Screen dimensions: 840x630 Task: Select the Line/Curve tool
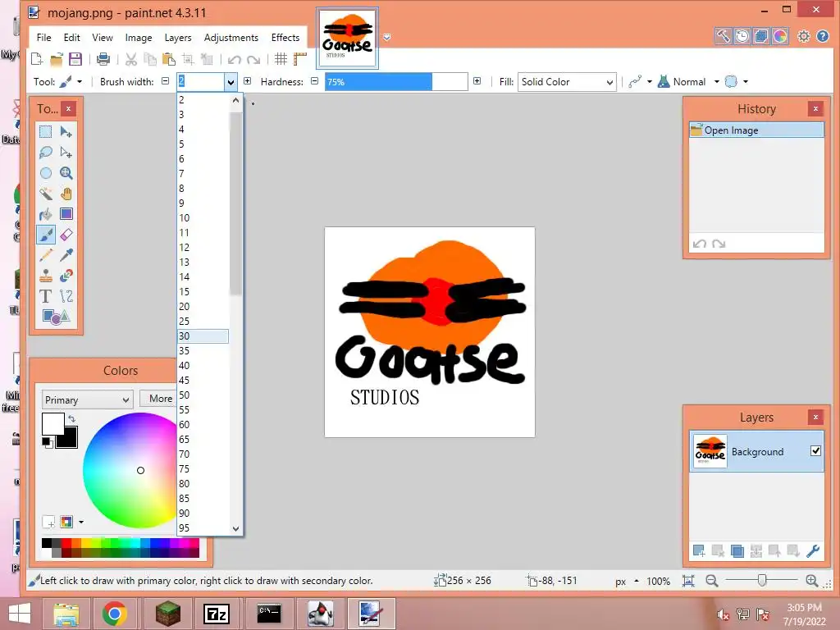66,295
